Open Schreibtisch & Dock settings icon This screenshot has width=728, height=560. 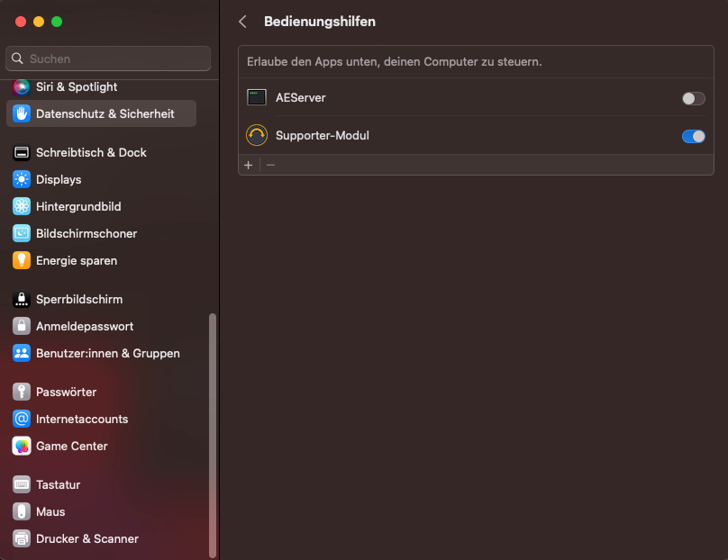(x=22, y=153)
